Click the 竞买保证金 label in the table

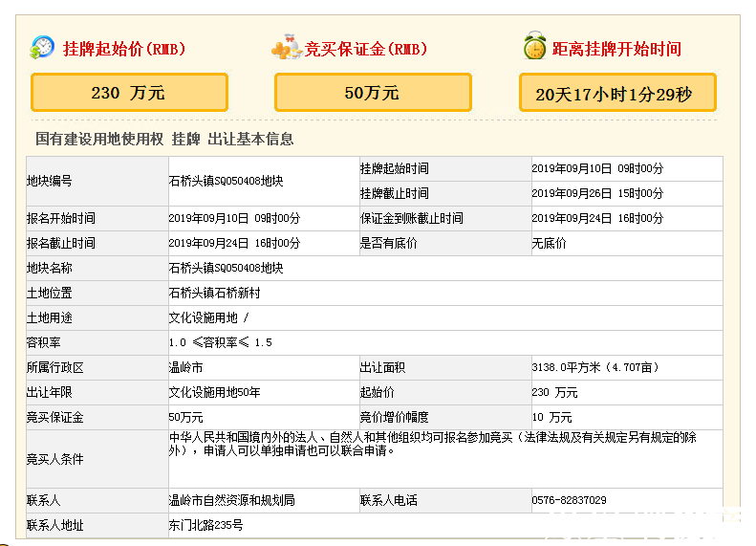(55, 417)
